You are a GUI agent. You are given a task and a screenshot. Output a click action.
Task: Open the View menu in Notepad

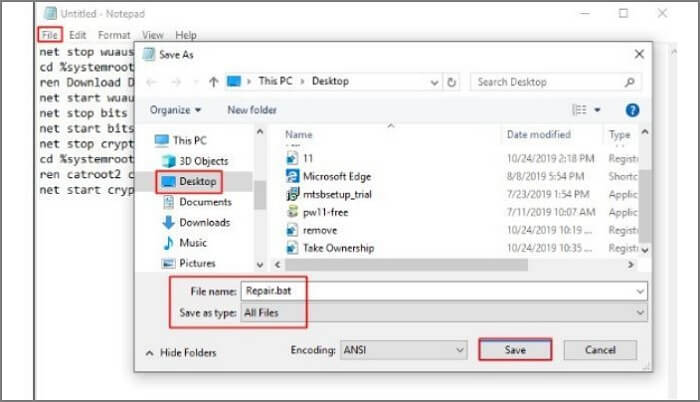[x=153, y=35]
